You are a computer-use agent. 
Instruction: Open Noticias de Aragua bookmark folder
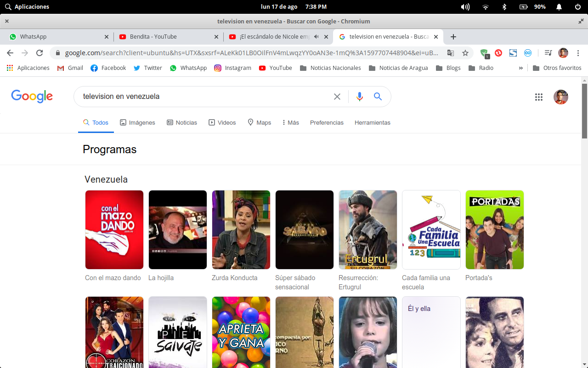tap(398, 68)
